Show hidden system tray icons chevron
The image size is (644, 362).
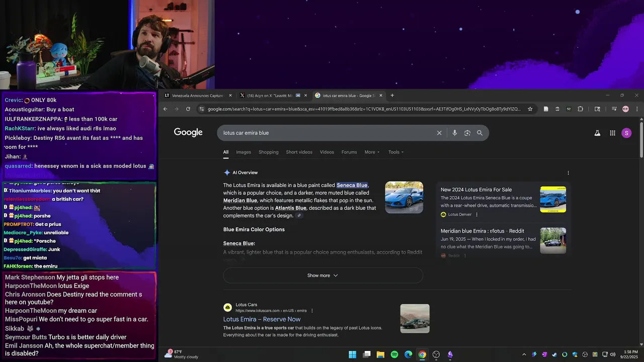524,354
